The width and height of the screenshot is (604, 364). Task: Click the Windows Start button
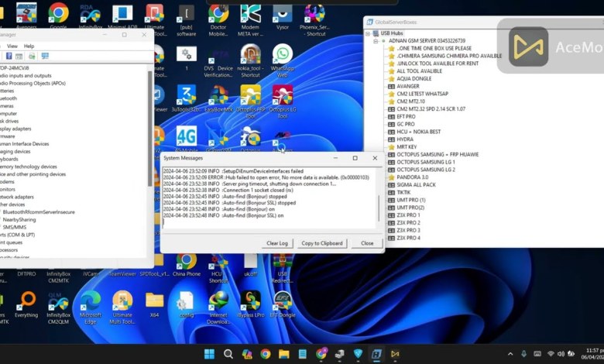coord(208,354)
